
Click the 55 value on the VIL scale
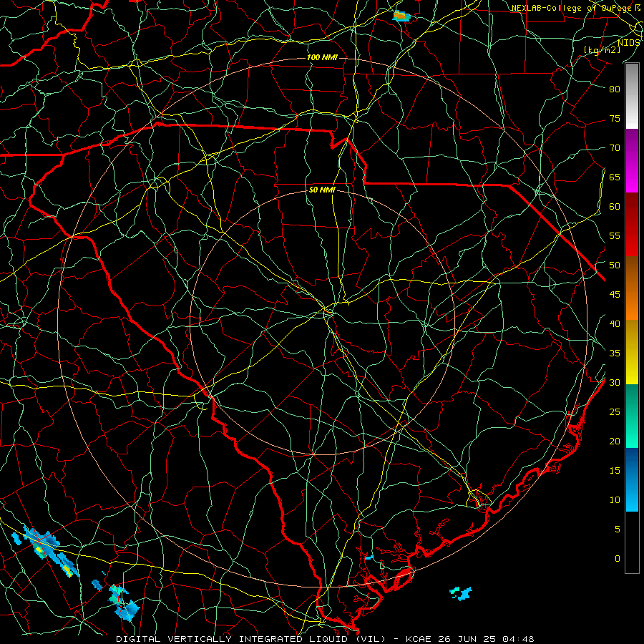tap(615, 235)
